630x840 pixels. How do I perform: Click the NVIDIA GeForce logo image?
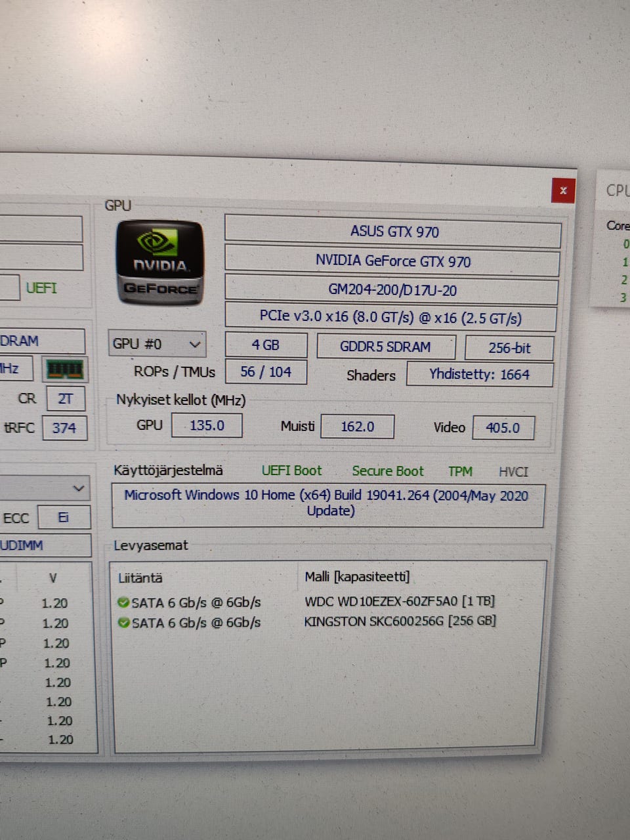tap(160, 262)
